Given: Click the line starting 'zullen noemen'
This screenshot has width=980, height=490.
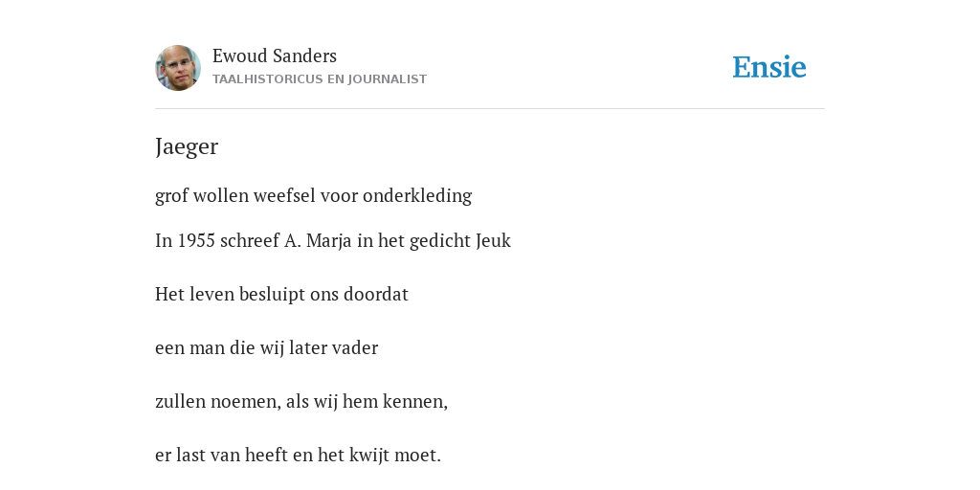Looking at the screenshot, I should coord(301,401).
